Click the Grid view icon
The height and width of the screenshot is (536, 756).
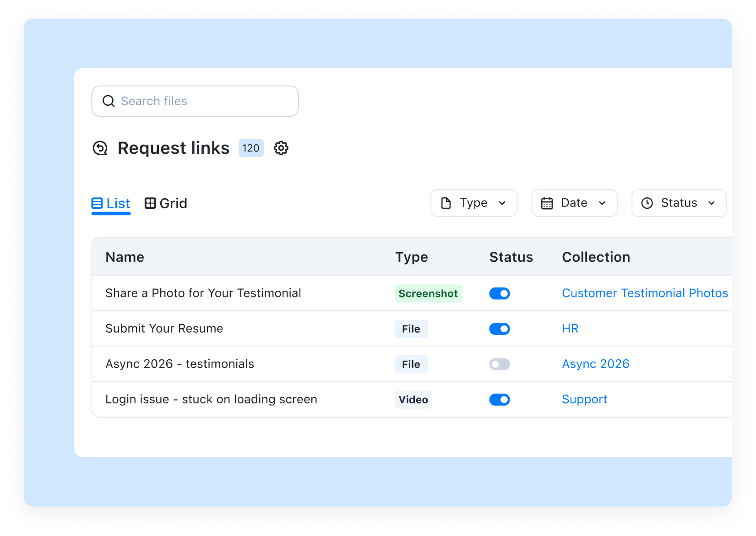[150, 203]
